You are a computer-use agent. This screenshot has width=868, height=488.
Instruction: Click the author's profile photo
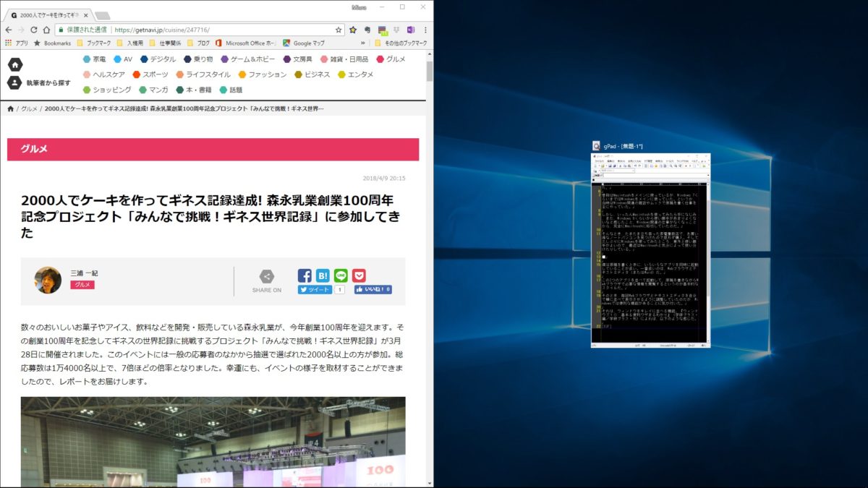pyautogui.click(x=48, y=280)
